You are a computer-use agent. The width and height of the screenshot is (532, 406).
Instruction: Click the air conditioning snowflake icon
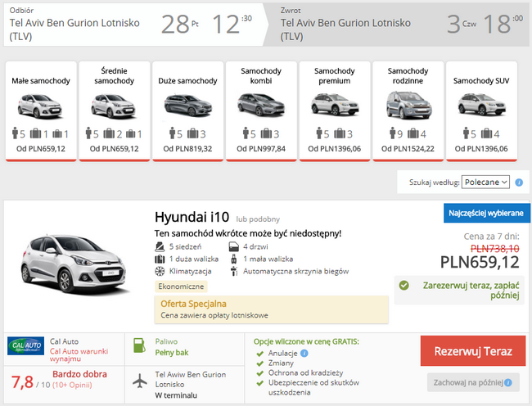tap(160, 271)
